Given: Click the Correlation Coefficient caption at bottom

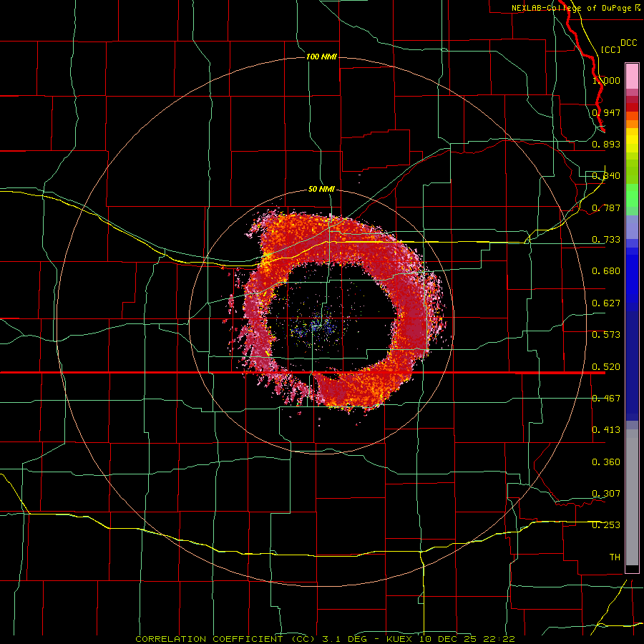Looking at the screenshot, I should coord(325,639).
